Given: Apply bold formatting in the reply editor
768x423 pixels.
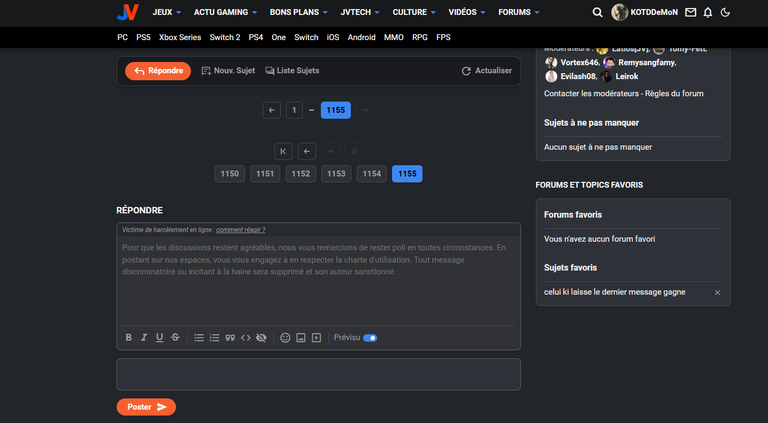Looking at the screenshot, I should tap(128, 337).
